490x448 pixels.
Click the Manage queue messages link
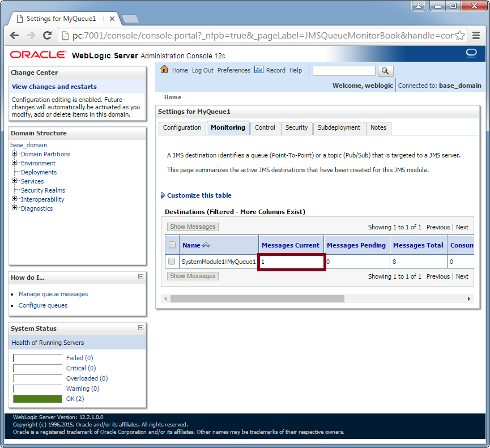tap(53, 294)
